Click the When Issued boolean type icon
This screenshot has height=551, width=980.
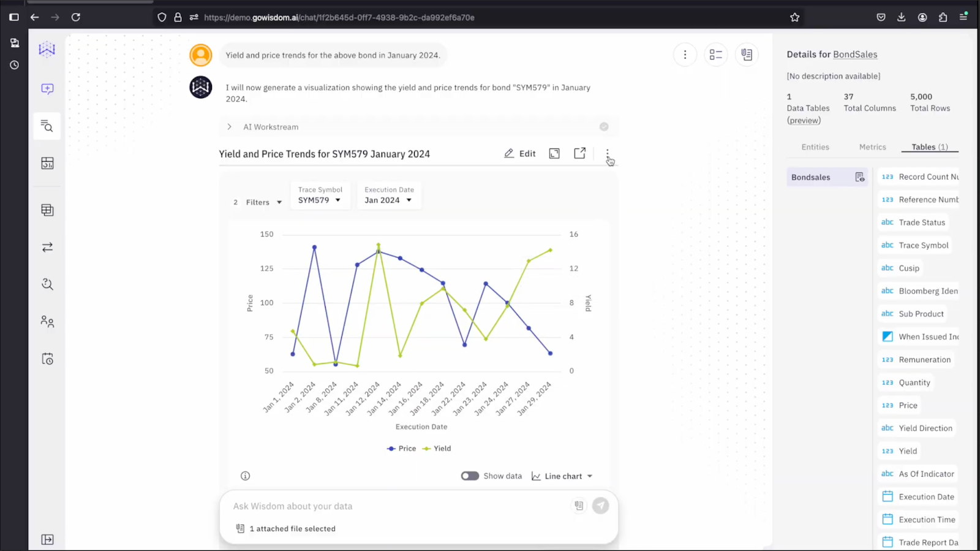(x=888, y=336)
